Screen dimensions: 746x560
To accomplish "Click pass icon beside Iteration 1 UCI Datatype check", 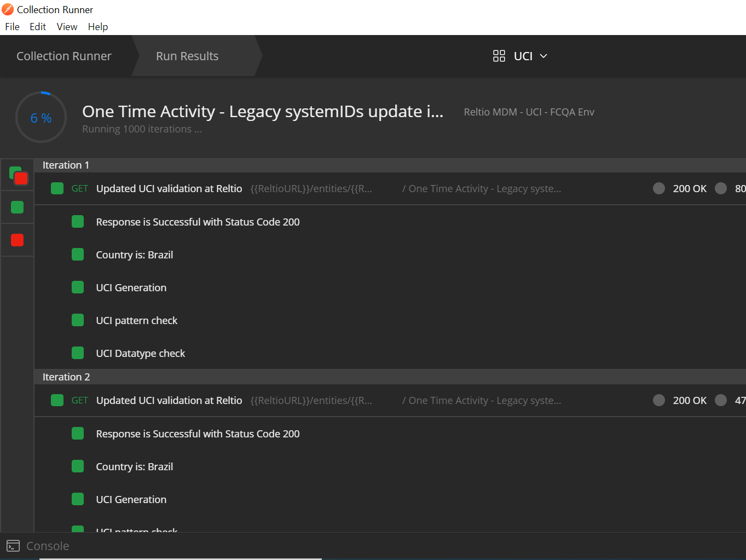I will [x=78, y=353].
